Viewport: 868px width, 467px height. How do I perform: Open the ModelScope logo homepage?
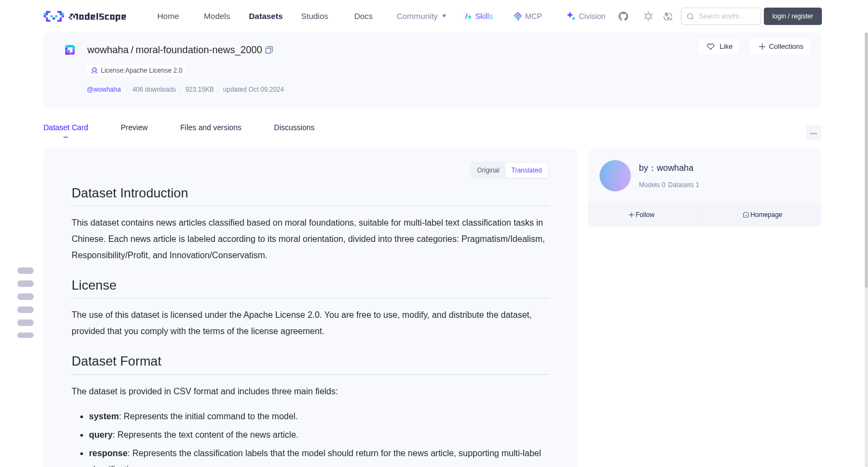coord(85,16)
